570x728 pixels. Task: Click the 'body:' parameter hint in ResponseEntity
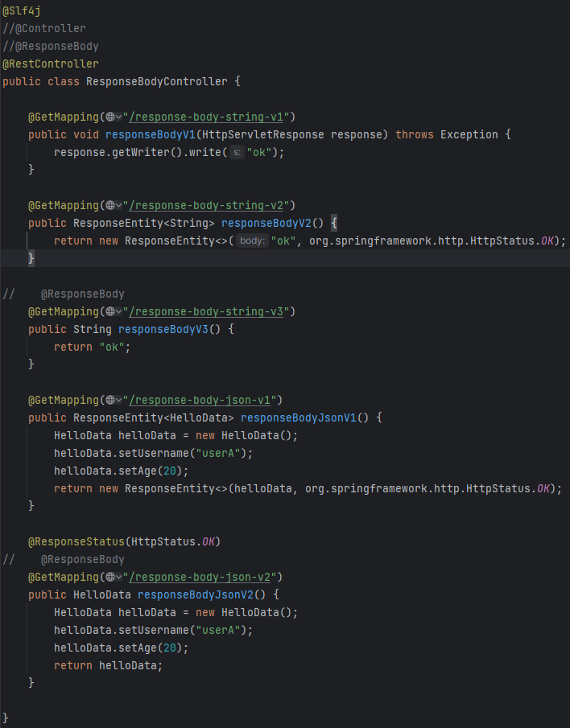[x=252, y=241]
